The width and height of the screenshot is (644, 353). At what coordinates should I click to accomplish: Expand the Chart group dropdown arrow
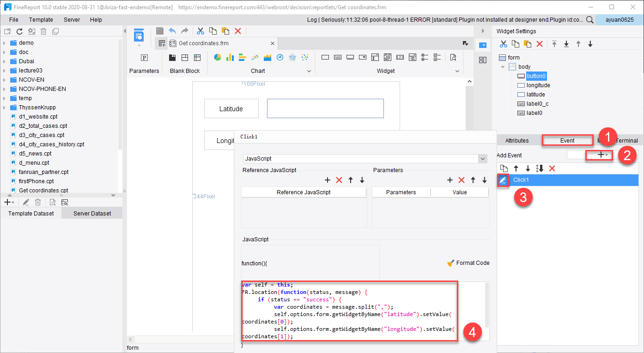309,71
